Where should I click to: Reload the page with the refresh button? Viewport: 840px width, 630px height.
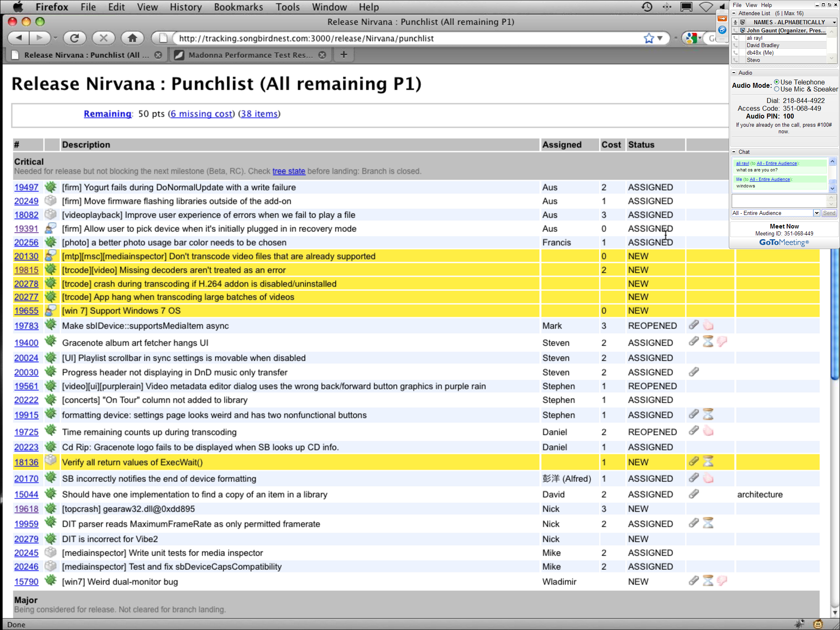click(x=74, y=38)
